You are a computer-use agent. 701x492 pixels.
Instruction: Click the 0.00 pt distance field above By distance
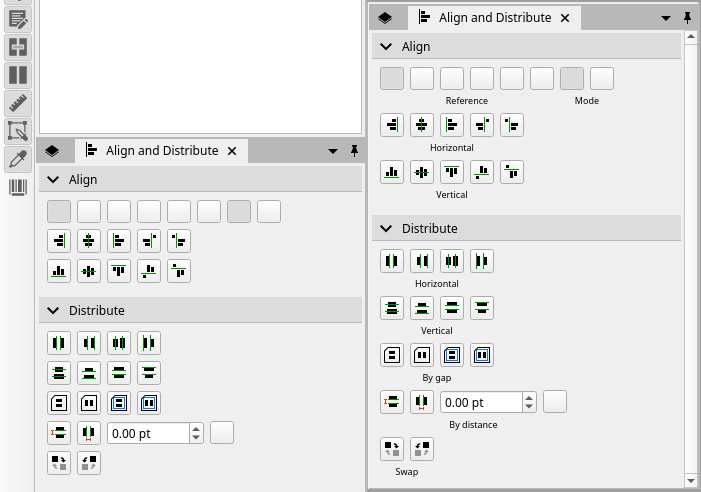pyautogui.click(x=479, y=402)
